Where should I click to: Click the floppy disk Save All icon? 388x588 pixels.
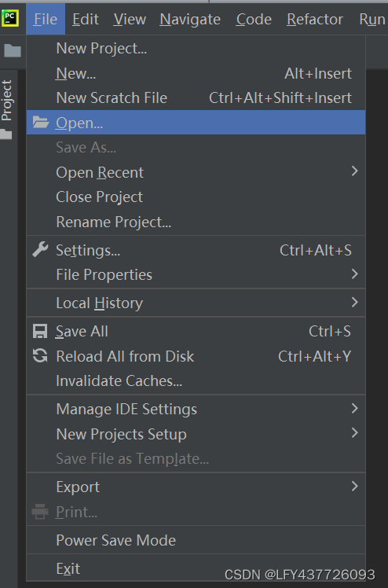[40, 332]
